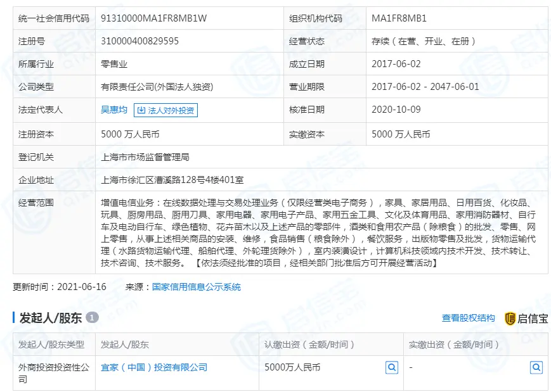Select credit code 91310000MA1FR8MB1W
The height and width of the screenshot is (392, 551).
coord(154,18)
